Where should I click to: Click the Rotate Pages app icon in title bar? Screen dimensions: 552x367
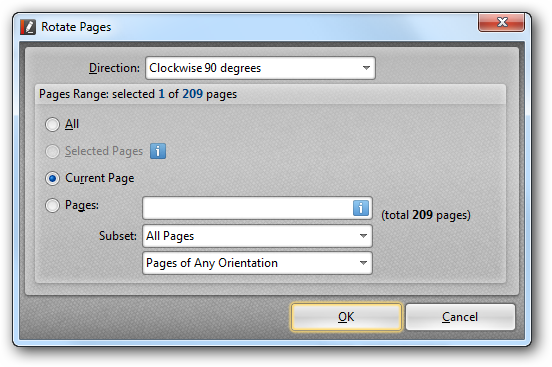(28, 27)
